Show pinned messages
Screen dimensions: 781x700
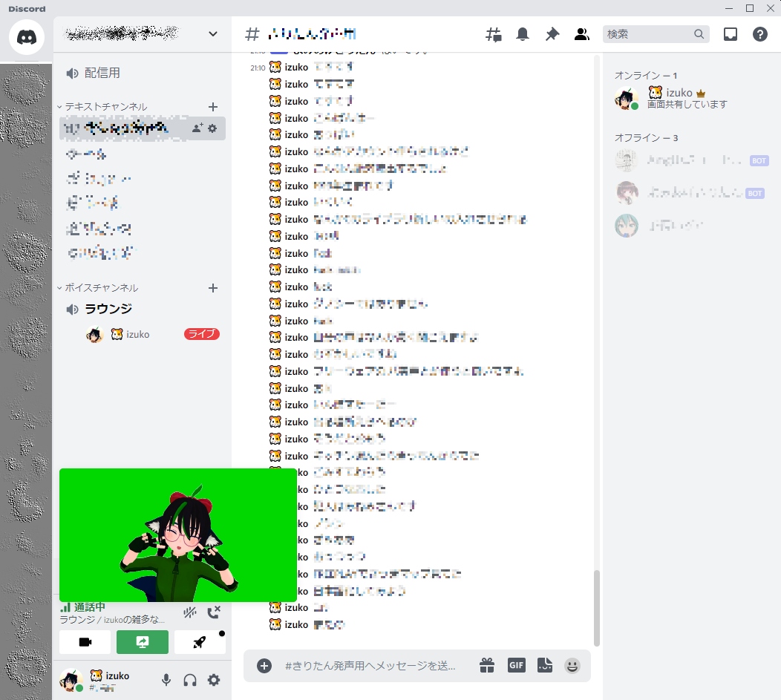click(x=552, y=34)
